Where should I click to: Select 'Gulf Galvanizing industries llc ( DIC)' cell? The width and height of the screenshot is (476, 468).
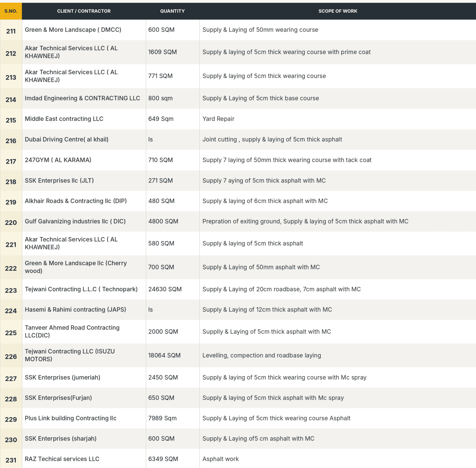pos(84,222)
